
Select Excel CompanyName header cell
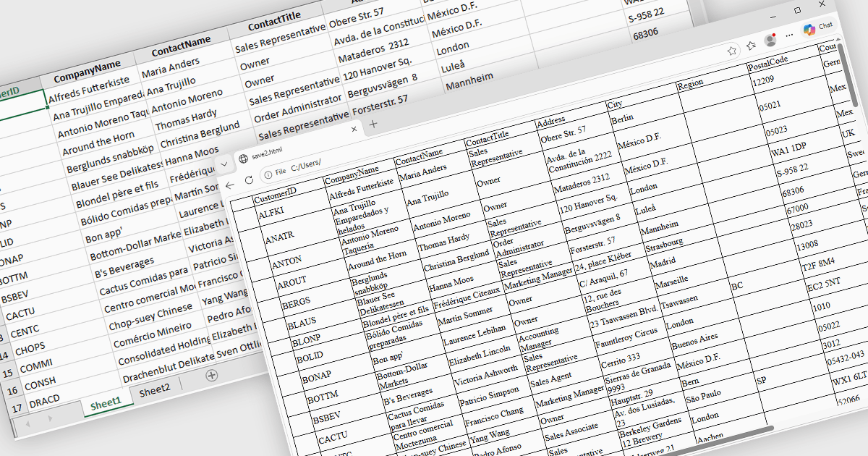(x=87, y=69)
